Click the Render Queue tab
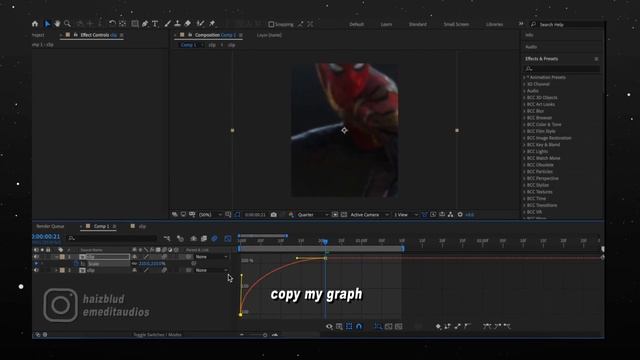This screenshot has width=640, height=360. [50, 226]
